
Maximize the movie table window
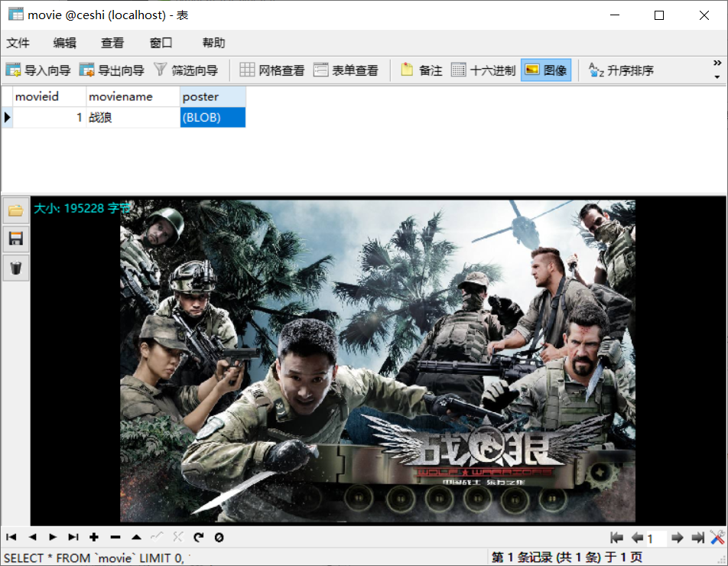659,15
